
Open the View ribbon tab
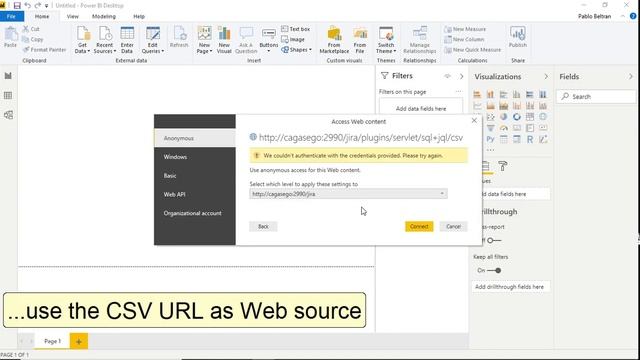point(73,16)
